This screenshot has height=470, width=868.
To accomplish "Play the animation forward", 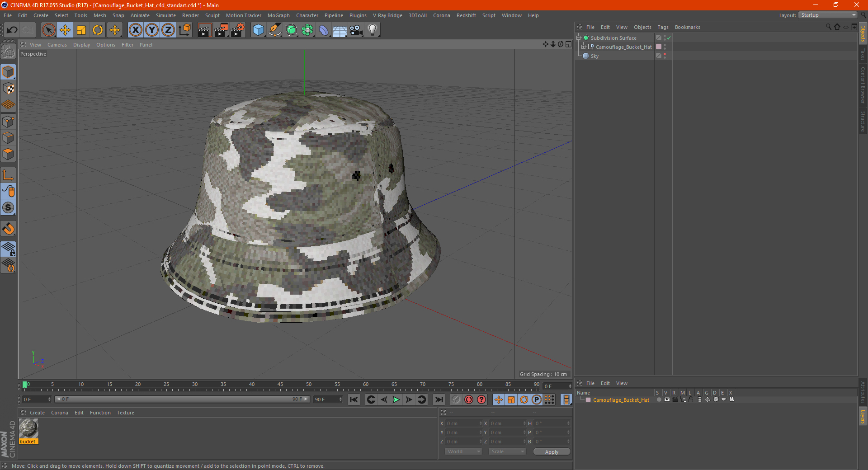I will 396,399.
